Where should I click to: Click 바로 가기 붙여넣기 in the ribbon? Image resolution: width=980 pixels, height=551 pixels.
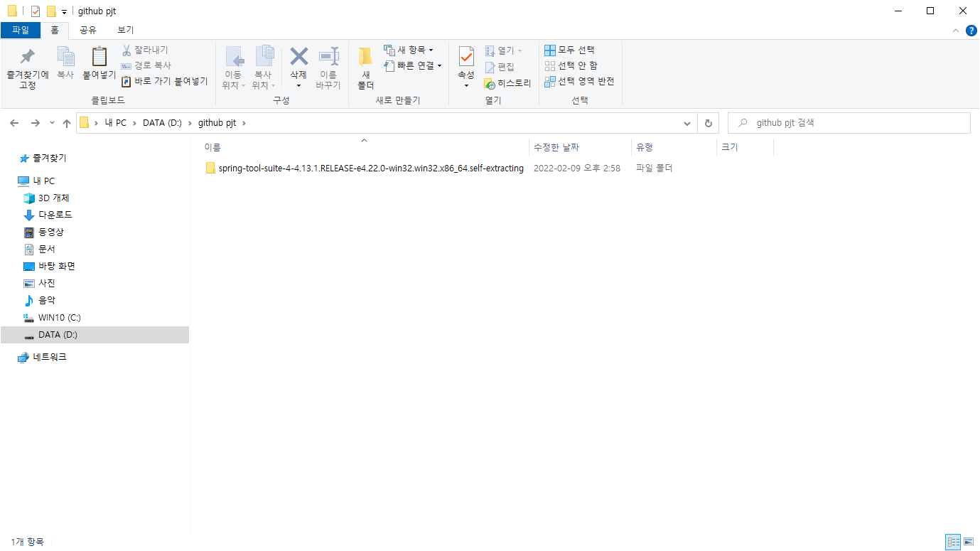tap(164, 81)
